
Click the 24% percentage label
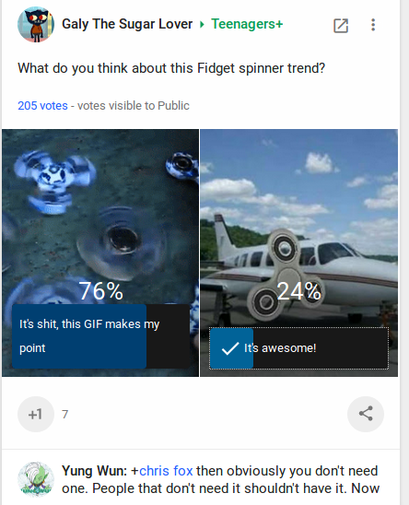tap(299, 291)
